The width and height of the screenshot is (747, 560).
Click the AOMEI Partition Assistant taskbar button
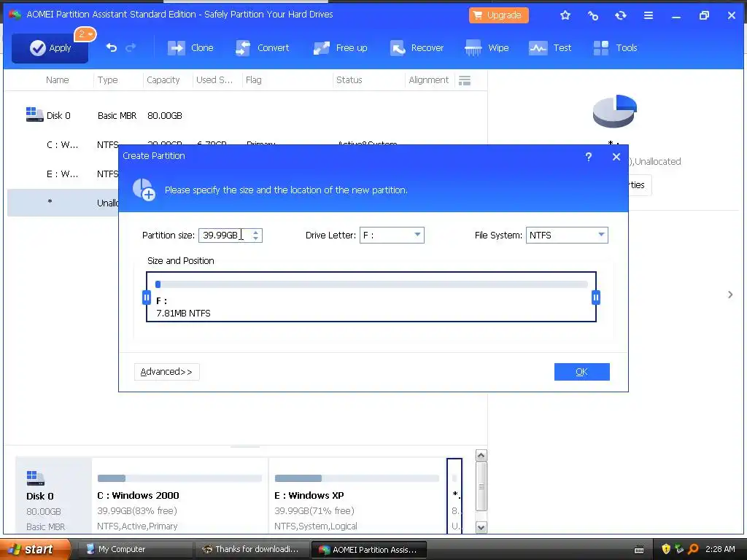(x=368, y=550)
